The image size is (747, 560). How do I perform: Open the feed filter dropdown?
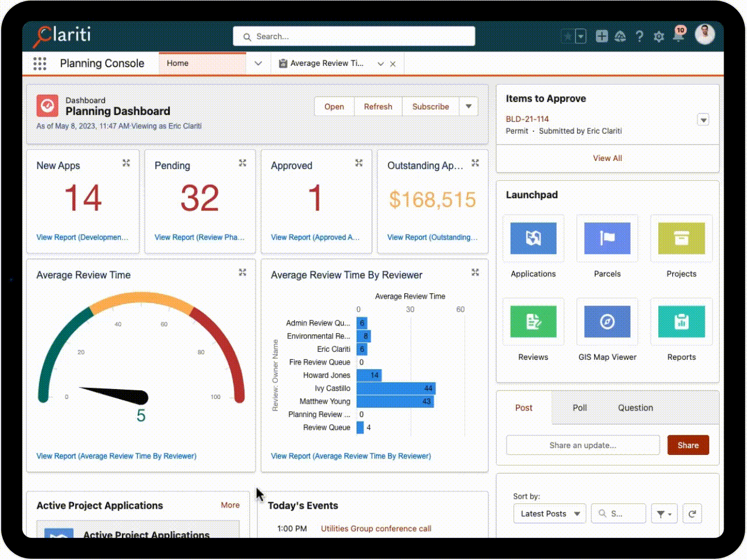pos(664,513)
